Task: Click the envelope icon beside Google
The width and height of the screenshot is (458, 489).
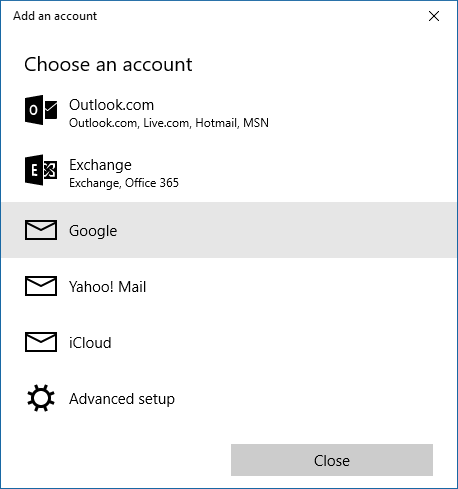Action: (x=41, y=230)
